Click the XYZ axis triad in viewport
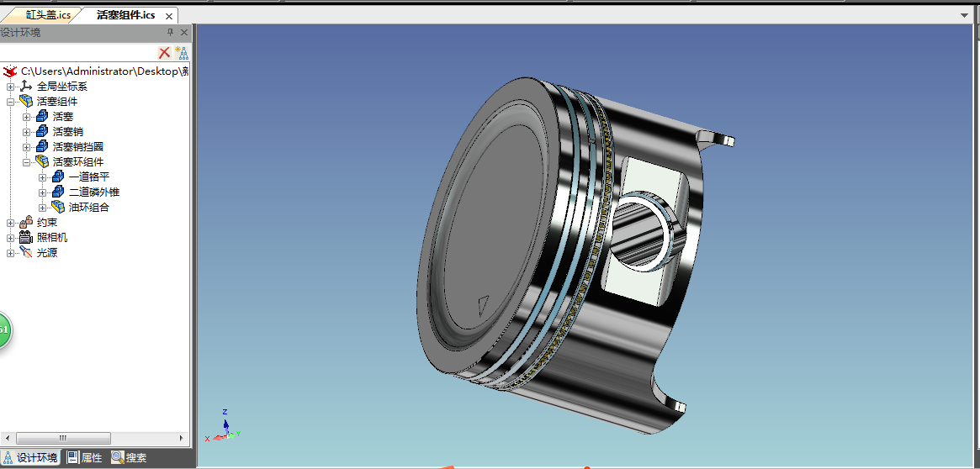Viewport: 980px width, 469px height. click(x=224, y=426)
